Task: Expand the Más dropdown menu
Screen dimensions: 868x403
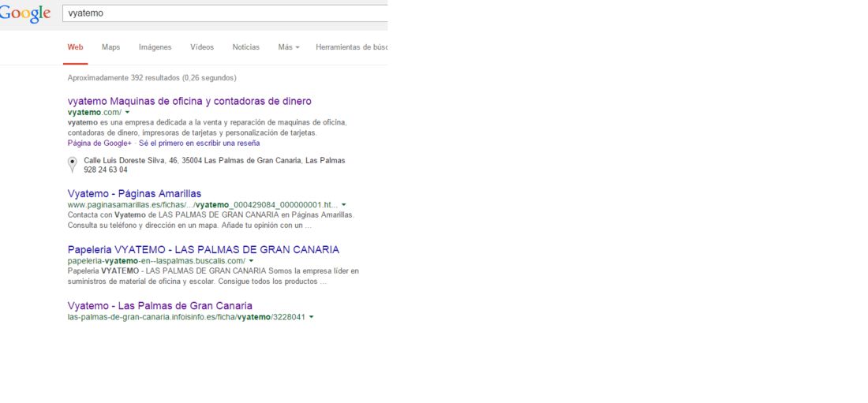Action: coord(288,47)
